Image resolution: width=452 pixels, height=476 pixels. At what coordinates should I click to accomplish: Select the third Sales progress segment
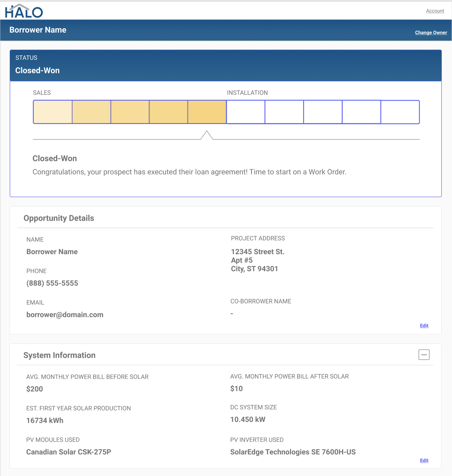coord(130,112)
